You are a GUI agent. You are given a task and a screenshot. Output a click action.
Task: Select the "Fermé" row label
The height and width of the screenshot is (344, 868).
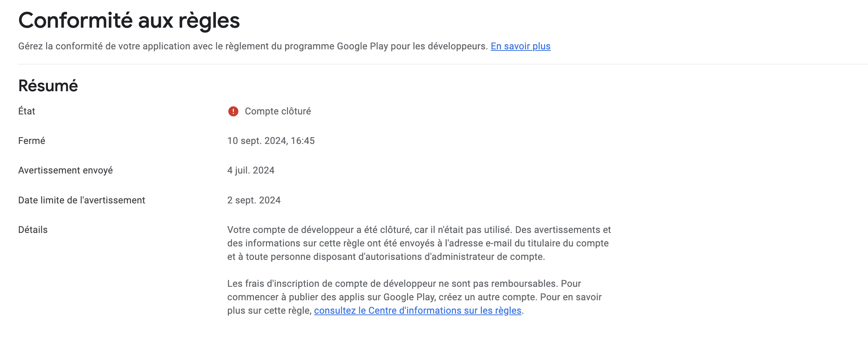[32, 141]
